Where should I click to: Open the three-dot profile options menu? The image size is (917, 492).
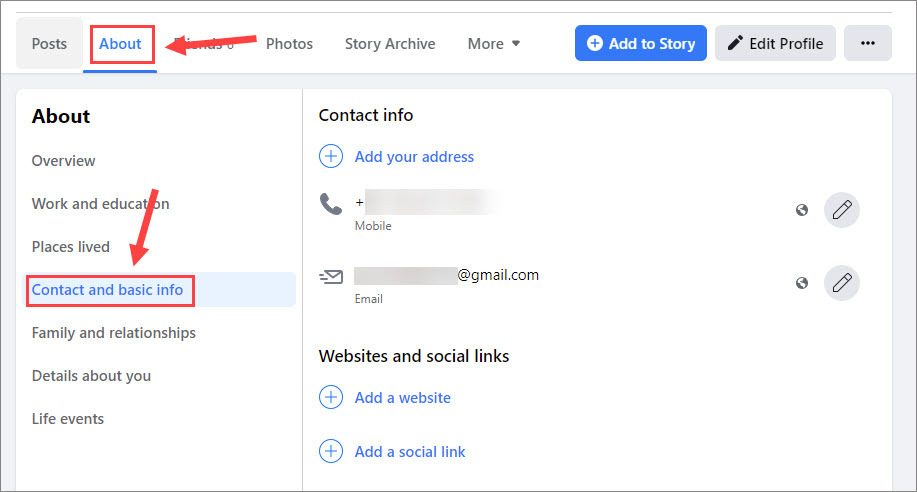pyautogui.click(x=868, y=43)
